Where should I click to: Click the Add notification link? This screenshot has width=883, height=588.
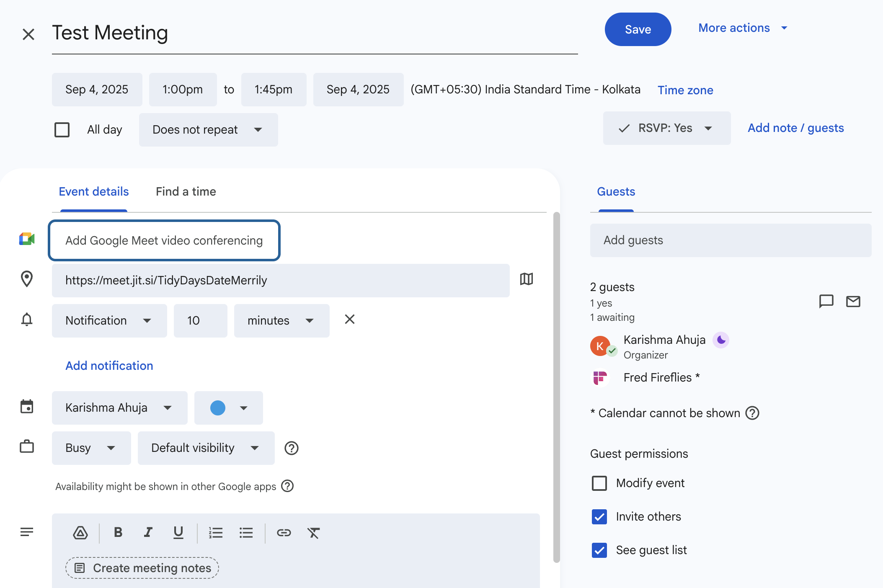[109, 366]
